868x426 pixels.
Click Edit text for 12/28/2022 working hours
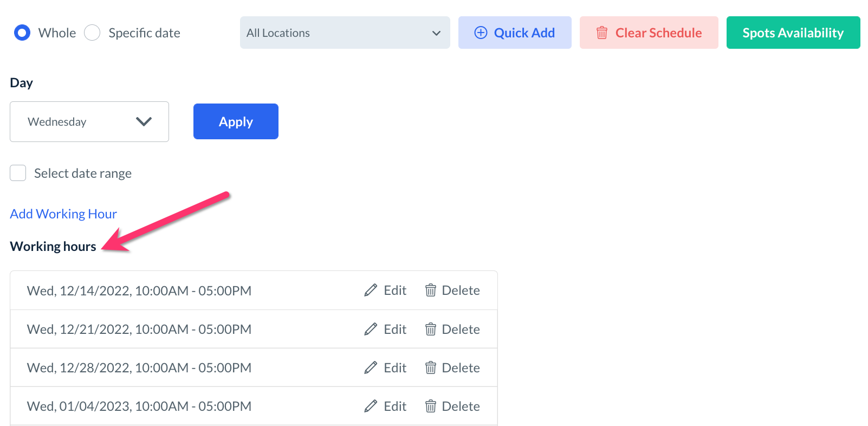(395, 368)
